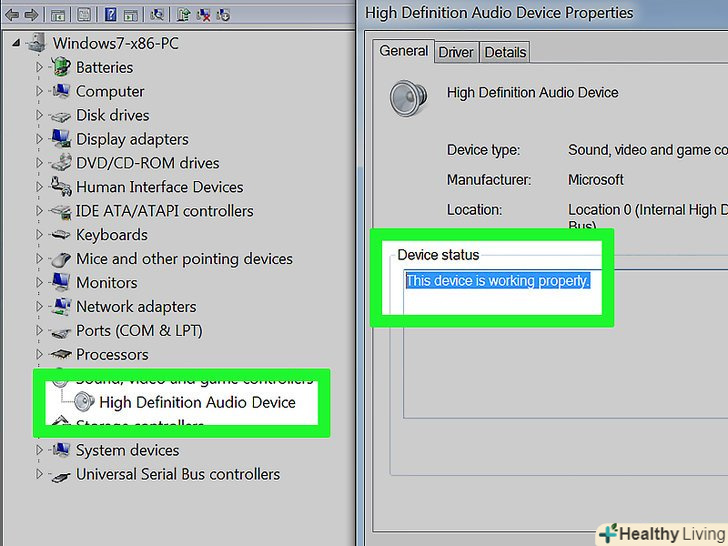Click the Mice and other pointing devices icon
728x546 pixels.
click(61, 259)
